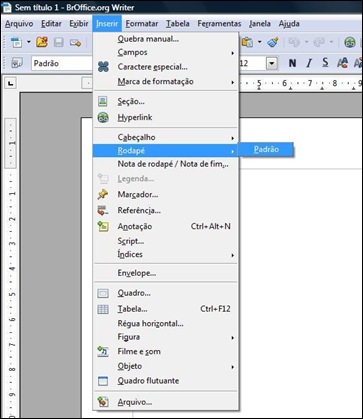The height and width of the screenshot is (419, 363).
Task: Expand the Marca de formatação submenu
Action: [x=166, y=82]
